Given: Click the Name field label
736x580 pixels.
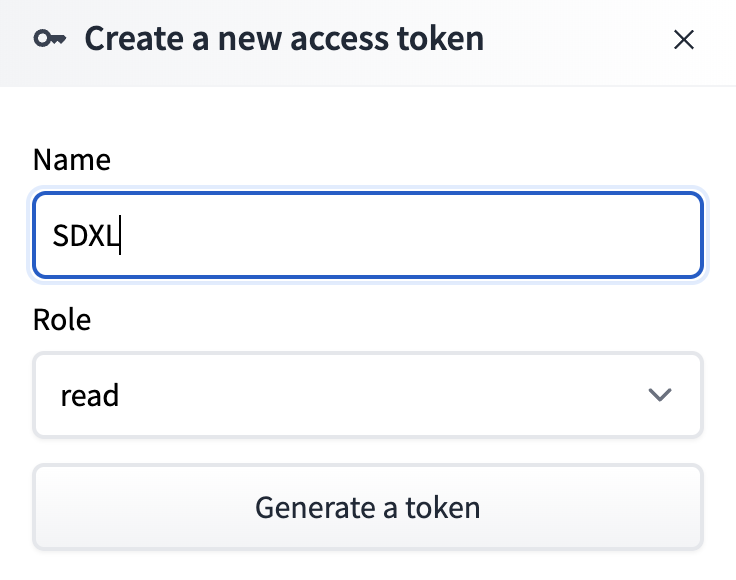Looking at the screenshot, I should coord(72,160).
